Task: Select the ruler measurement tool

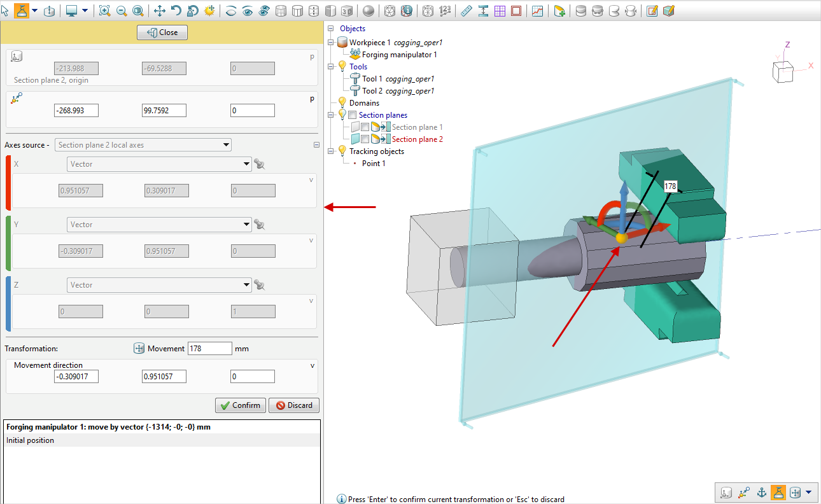Action: tap(467, 11)
